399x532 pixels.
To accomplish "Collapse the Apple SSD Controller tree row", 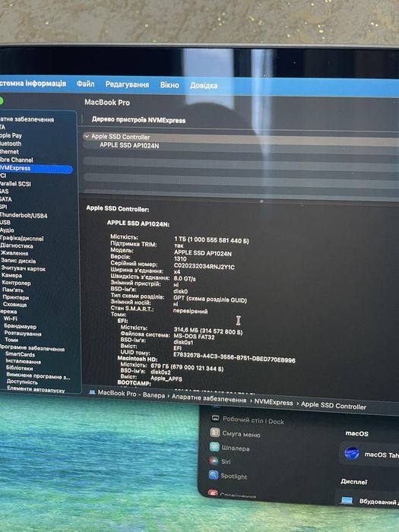I will tap(87, 136).
